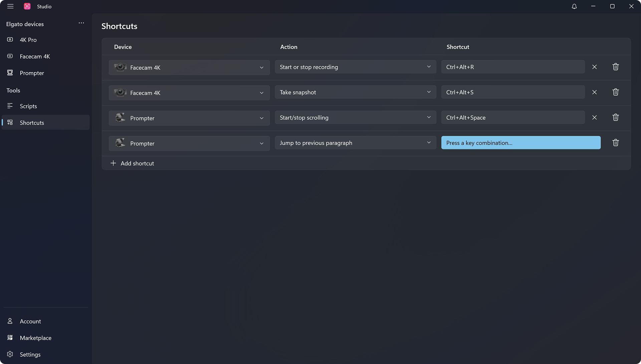Expand the device dropdown for Start/stop scrolling row
This screenshot has height=364, width=641.
coord(189,118)
